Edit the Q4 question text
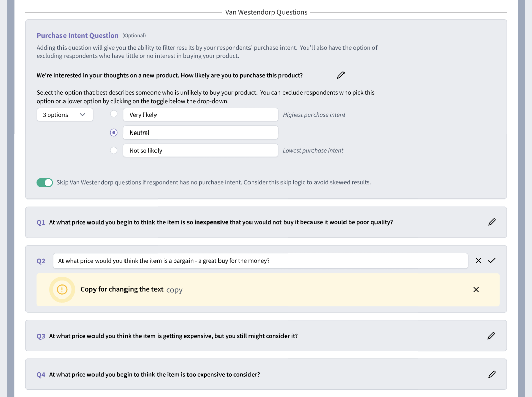 tap(492, 374)
